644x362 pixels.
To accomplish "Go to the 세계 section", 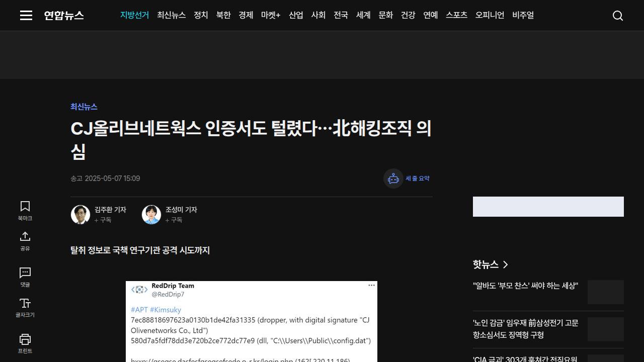I will (x=363, y=15).
